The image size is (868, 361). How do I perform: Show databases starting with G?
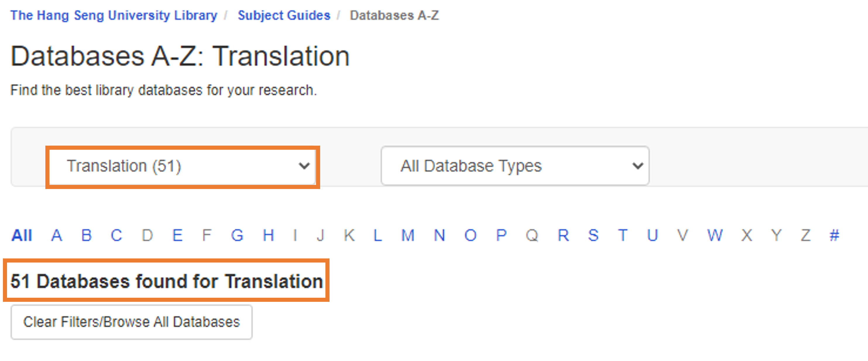(238, 236)
